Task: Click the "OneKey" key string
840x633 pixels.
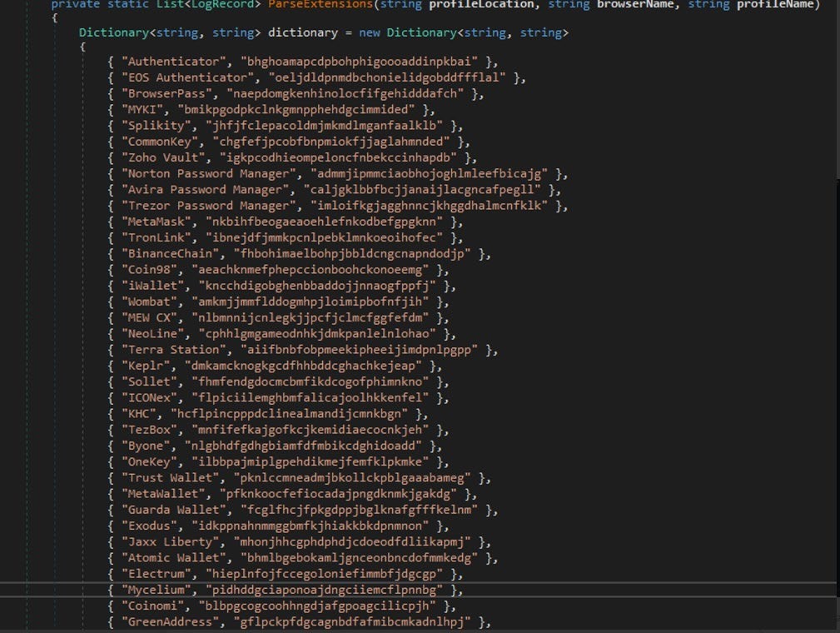Action: [149, 462]
